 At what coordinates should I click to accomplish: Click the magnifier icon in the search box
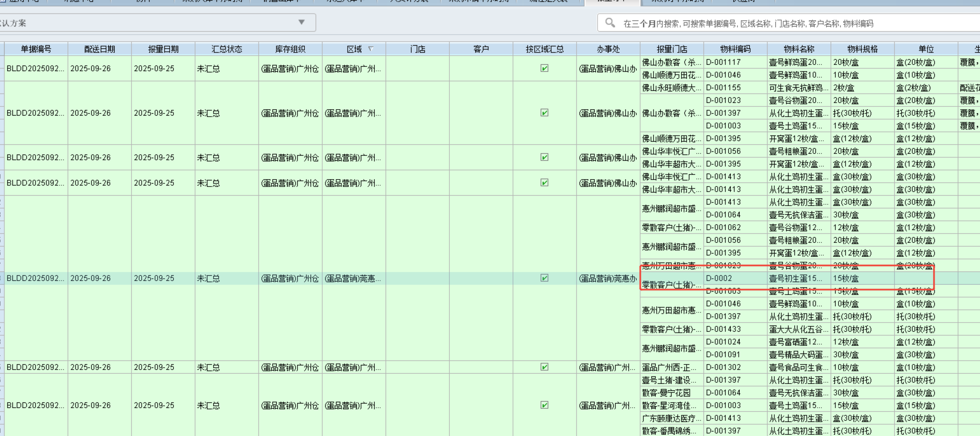click(x=610, y=23)
